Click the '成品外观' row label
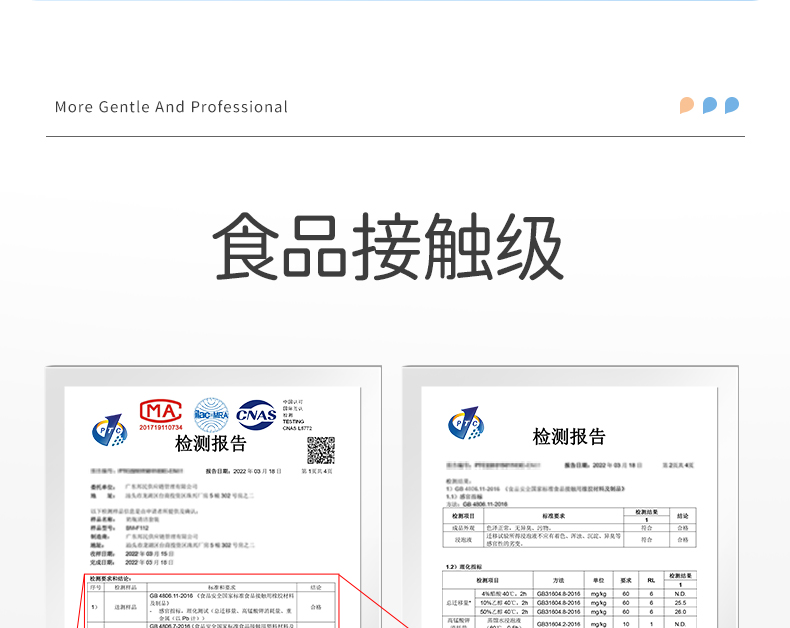790x628 pixels. tap(463, 528)
